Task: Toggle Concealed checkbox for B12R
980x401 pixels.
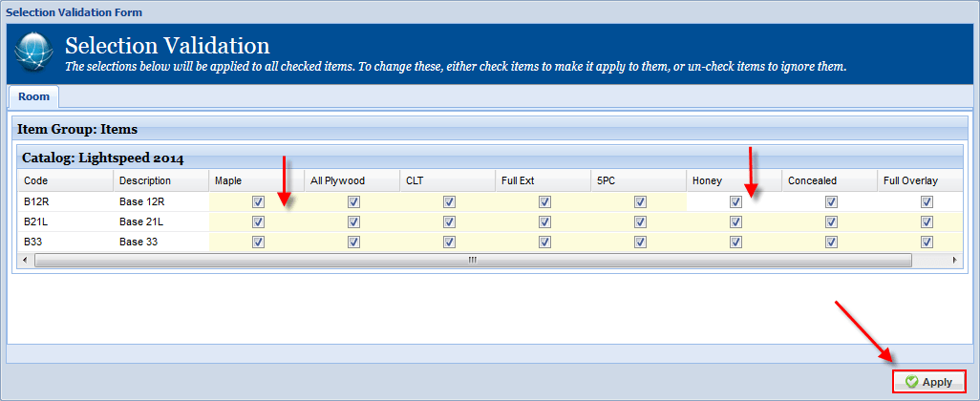Action: point(831,201)
